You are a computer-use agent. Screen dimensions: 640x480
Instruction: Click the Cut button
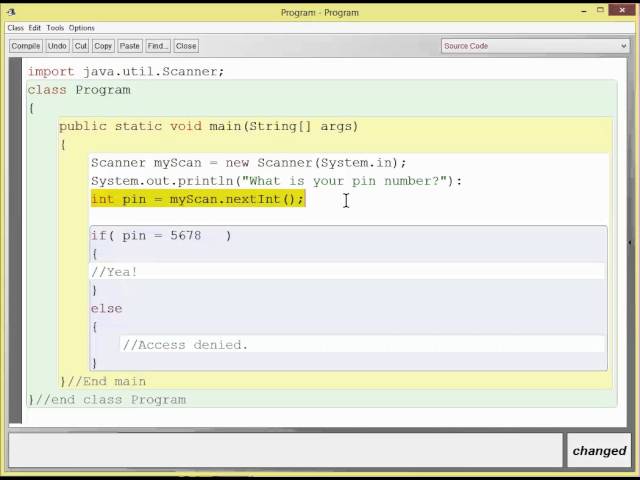pyautogui.click(x=81, y=46)
